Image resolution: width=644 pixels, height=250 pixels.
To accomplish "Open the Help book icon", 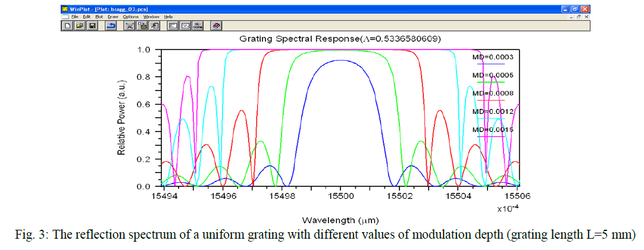I will (217, 26).
